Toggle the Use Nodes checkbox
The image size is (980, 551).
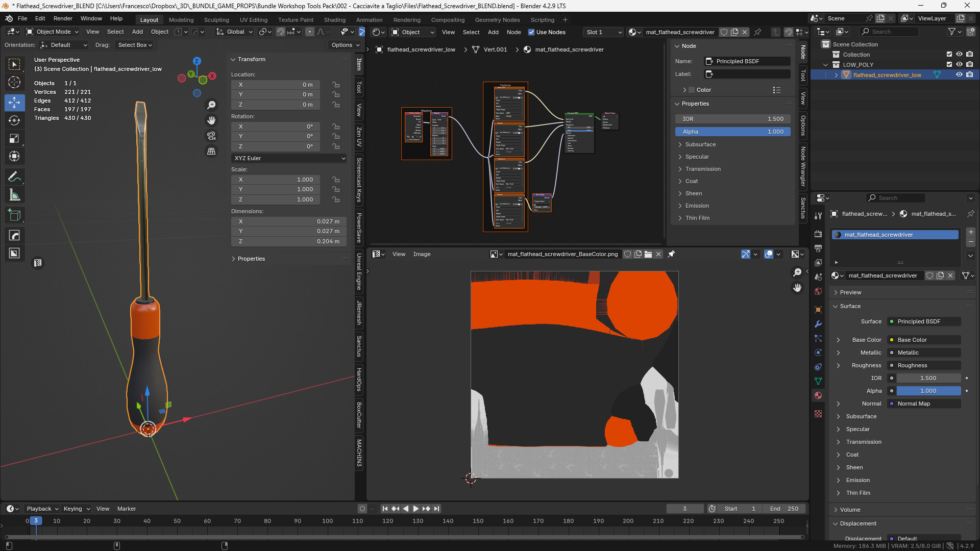pyautogui.click(x=531, y=32)
